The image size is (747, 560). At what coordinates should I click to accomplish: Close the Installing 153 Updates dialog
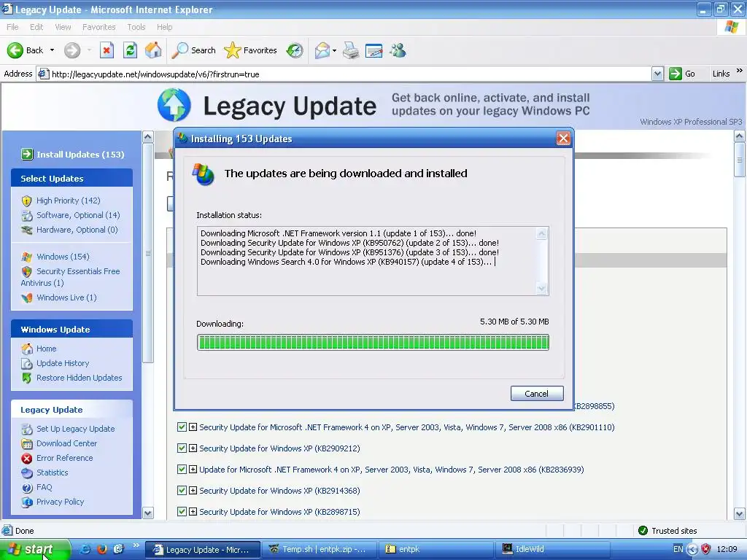tap(563, 139)
